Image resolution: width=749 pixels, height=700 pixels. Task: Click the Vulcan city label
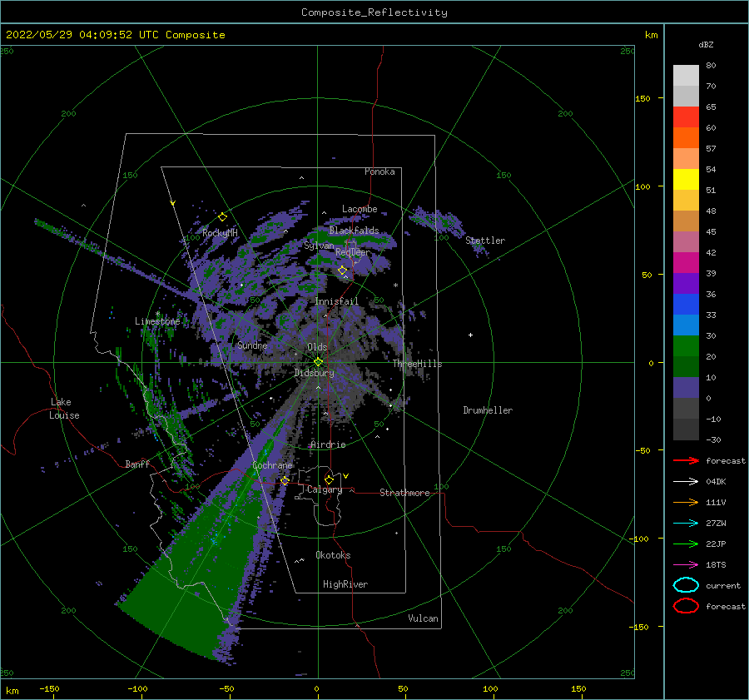(x=423, y=618)
